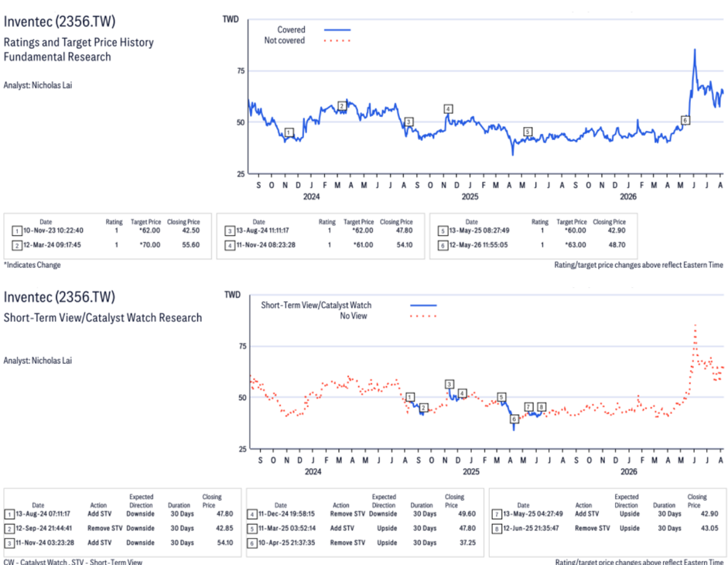This screenshot has height=565, width=728.
Task: Select the date 12-Sep-24 21:44:41
Action: tap(44, 529)
